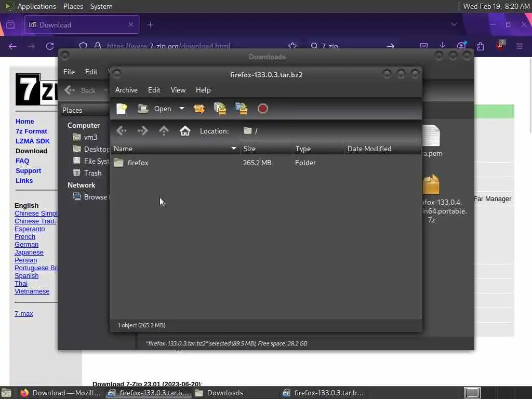The width and height of the screenshot is (532, 399).
Task: Switch language to Japanese
Action: point(29,252)
